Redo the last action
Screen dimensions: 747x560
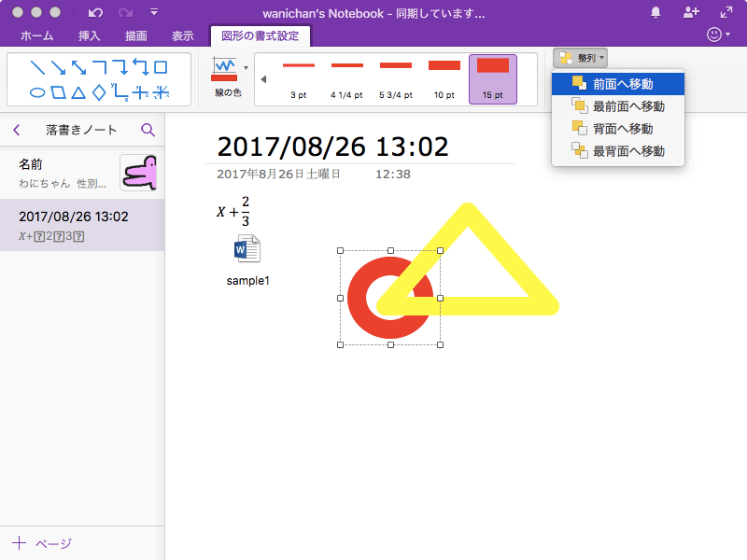[125, 13]
